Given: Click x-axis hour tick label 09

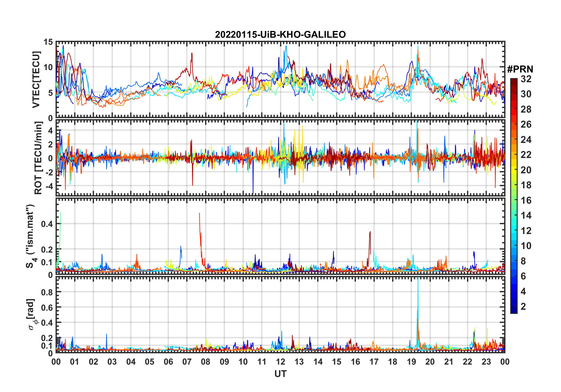Looking at the screenshot, I should tap(224, 362).
